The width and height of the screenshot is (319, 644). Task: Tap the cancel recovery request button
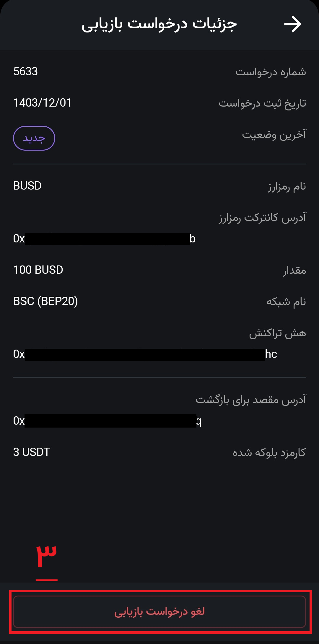[159, 612]
